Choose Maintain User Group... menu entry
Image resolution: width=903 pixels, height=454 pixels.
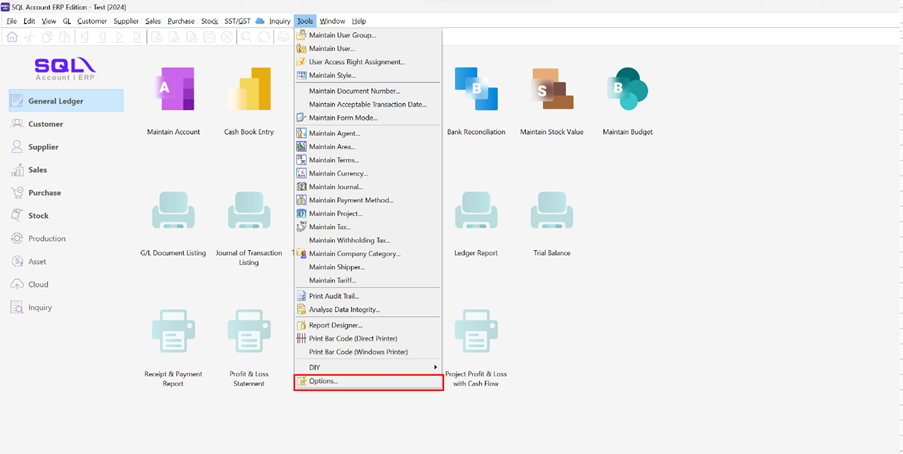tap(342, 35)
